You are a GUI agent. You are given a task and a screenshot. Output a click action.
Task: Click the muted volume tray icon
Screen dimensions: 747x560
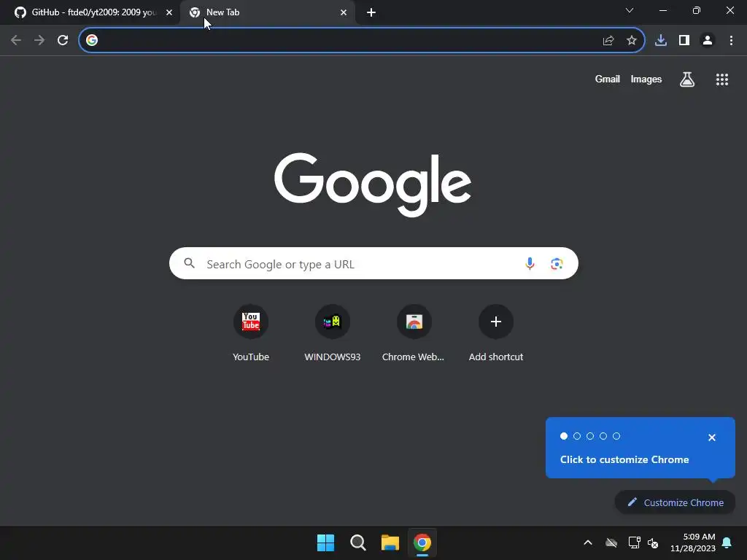(x=653, y=542)
